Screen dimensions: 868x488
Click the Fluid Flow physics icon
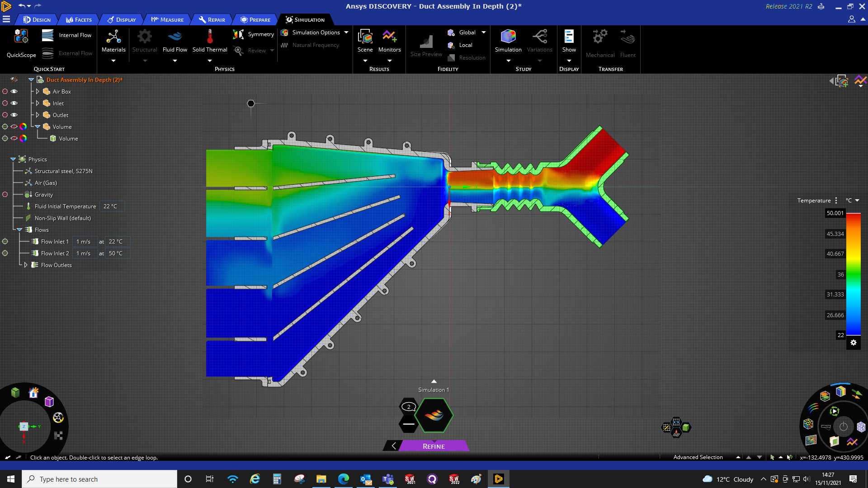175,42
